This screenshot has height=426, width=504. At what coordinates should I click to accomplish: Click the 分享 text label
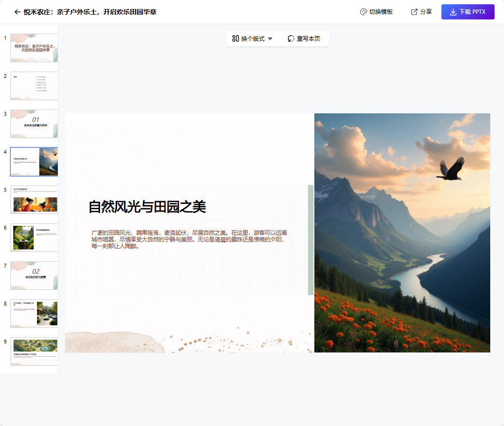[x=426, y=12]
